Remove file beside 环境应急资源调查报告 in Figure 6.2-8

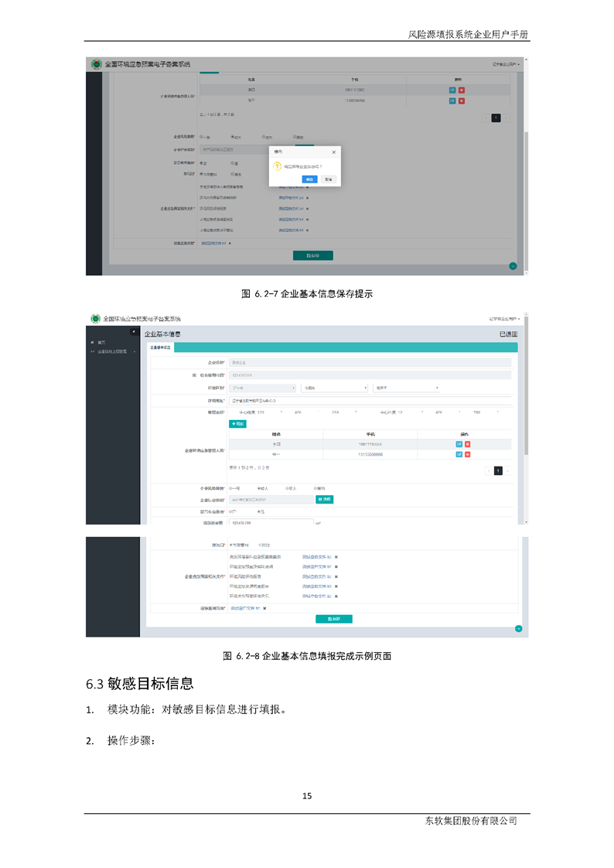click(336, 586)
